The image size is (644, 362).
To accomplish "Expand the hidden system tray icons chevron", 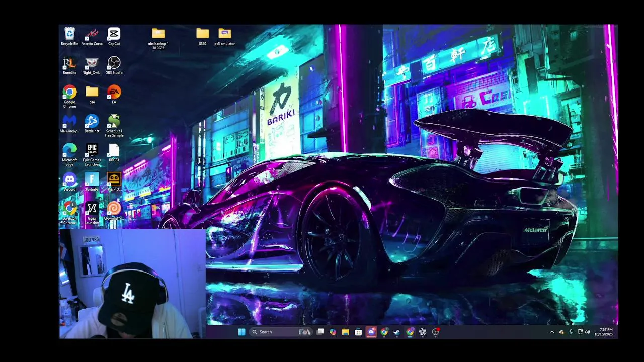I will 552,332.
